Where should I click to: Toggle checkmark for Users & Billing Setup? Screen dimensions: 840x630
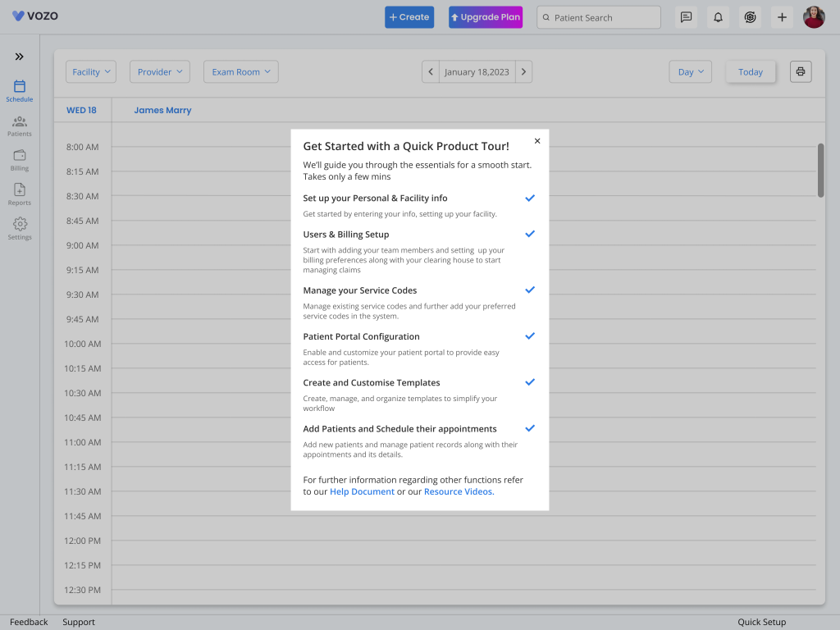[530, 234]
